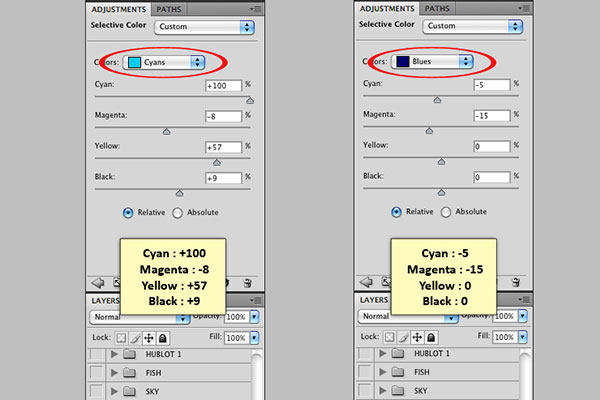Delete adjustment with trash icon in Blues panel

pos(516,282)
